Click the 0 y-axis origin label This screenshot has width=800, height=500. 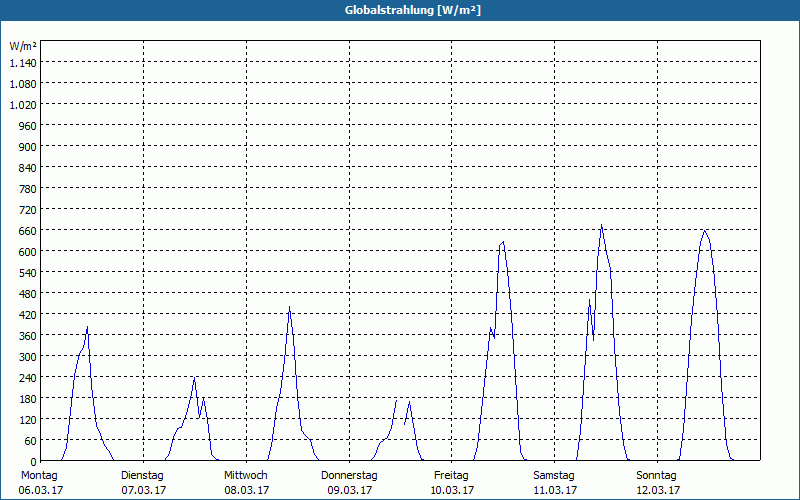coord(34,462)
